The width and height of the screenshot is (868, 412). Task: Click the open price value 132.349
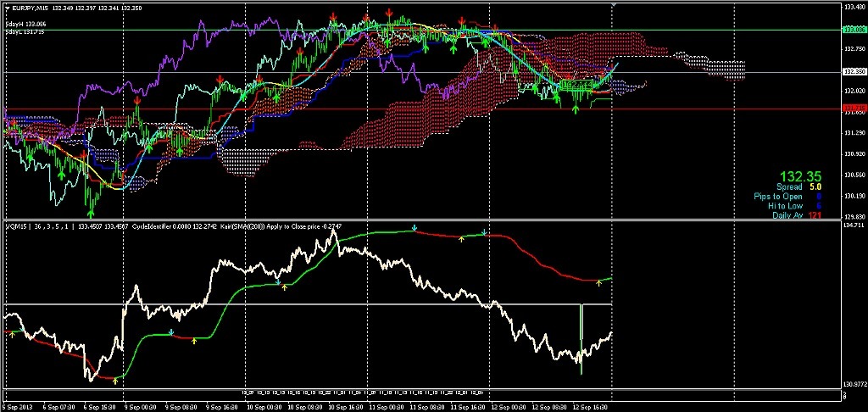(x=63, y=7)
